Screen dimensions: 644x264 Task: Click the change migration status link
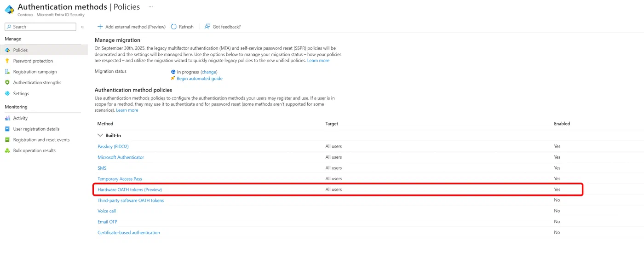coord(209,72)
